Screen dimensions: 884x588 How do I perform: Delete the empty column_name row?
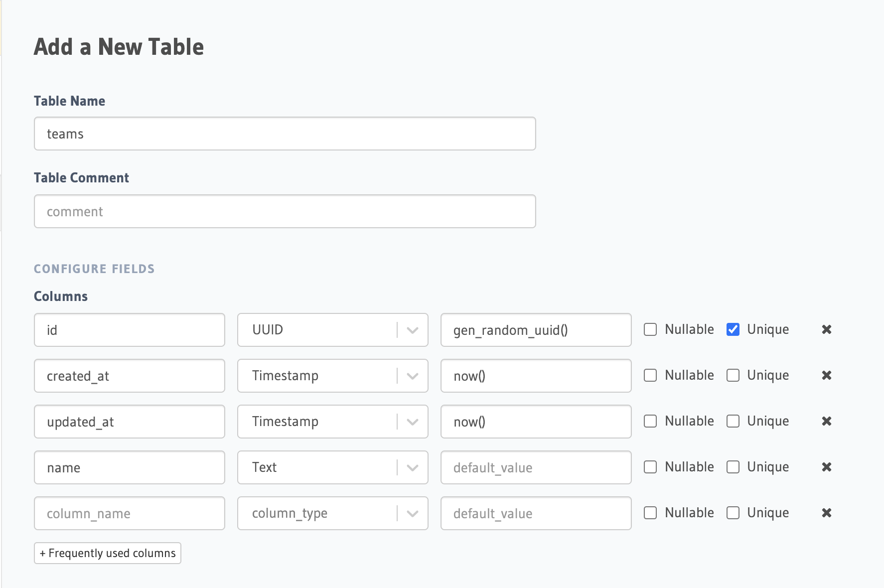pyautogui.click(x=826, y=513)
